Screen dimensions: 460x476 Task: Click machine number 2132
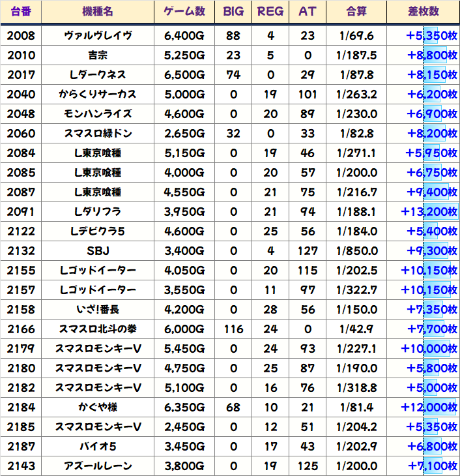(21, 251)
